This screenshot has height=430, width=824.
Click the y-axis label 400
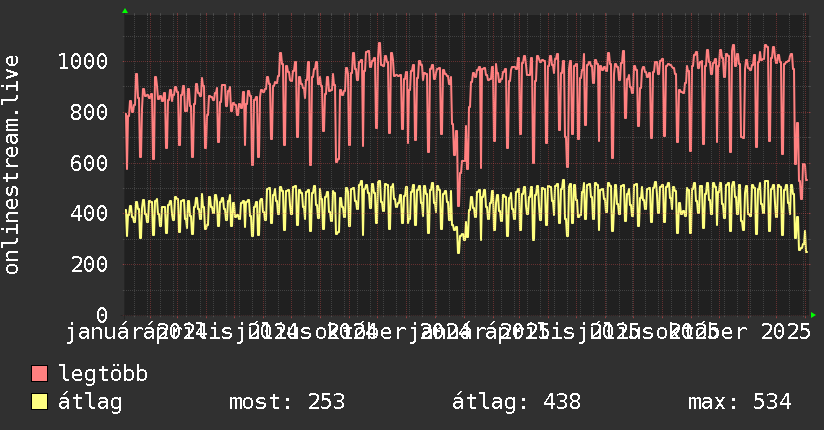(x=89, y=214)
